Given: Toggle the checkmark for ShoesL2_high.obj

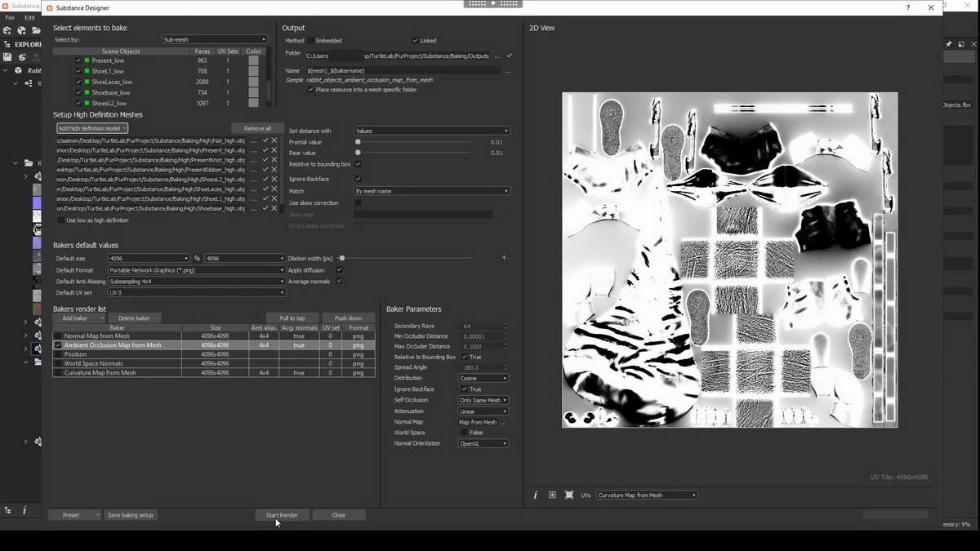Looking at the screenshot, I should [x=265, y=179].
